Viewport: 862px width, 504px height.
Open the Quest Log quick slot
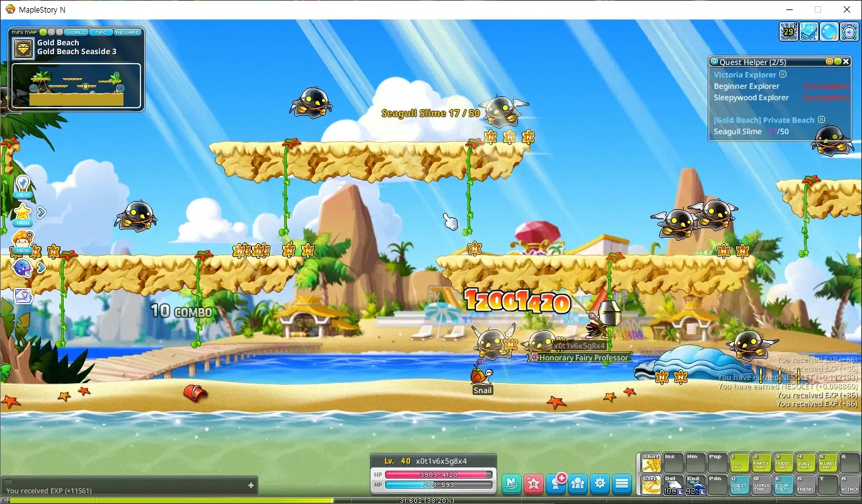tap(740, 484)
